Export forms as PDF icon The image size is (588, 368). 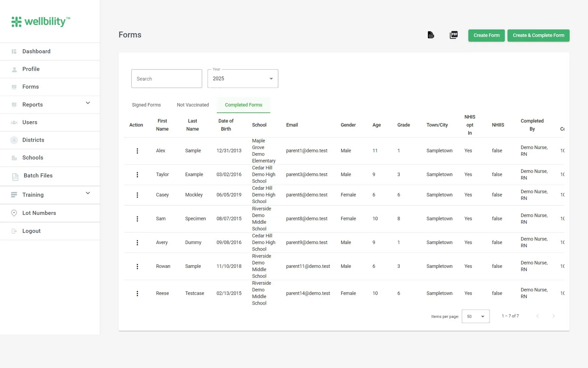[454, 35]
